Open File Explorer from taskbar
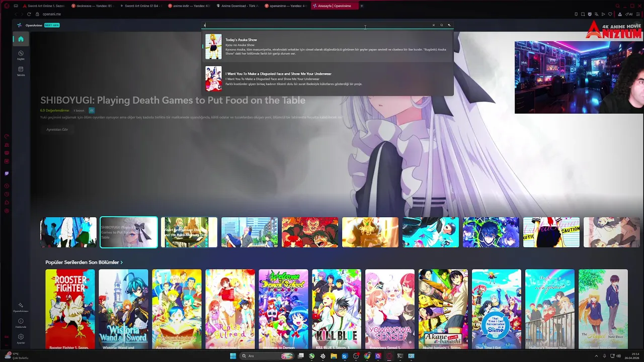The width and height of the screenshot is (644, 362). [334, 356]
